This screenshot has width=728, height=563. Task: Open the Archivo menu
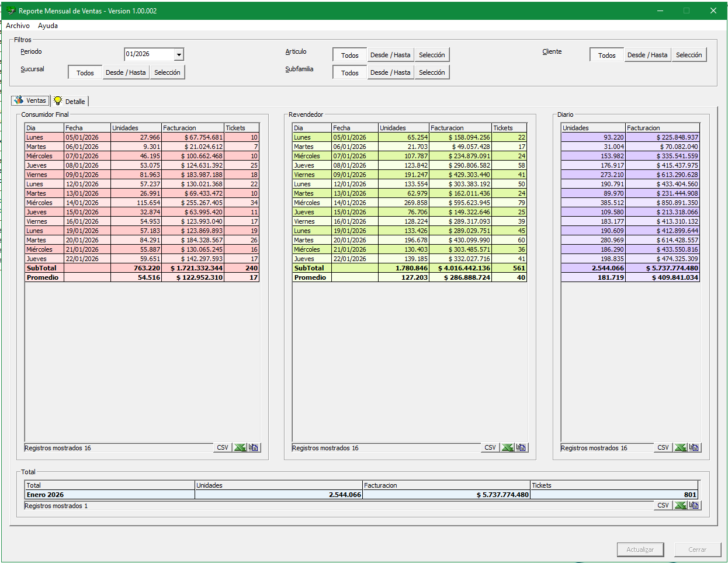coord(18,26)
